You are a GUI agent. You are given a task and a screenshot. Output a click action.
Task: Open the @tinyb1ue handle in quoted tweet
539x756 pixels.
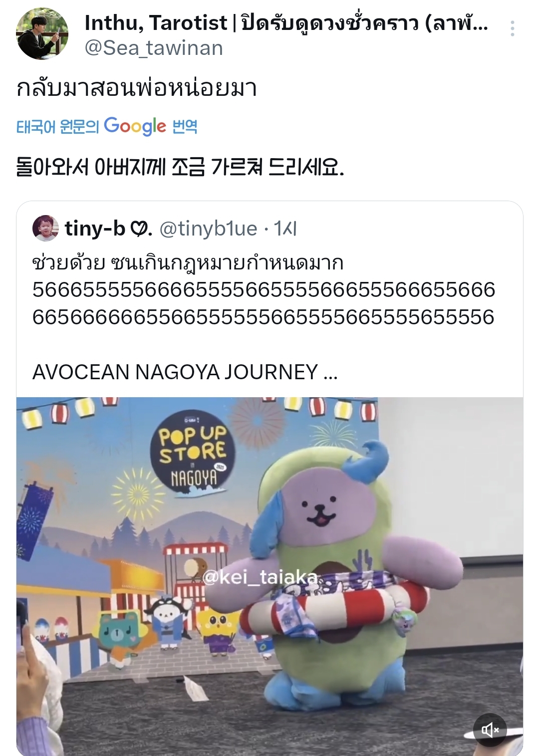(208, 229)
